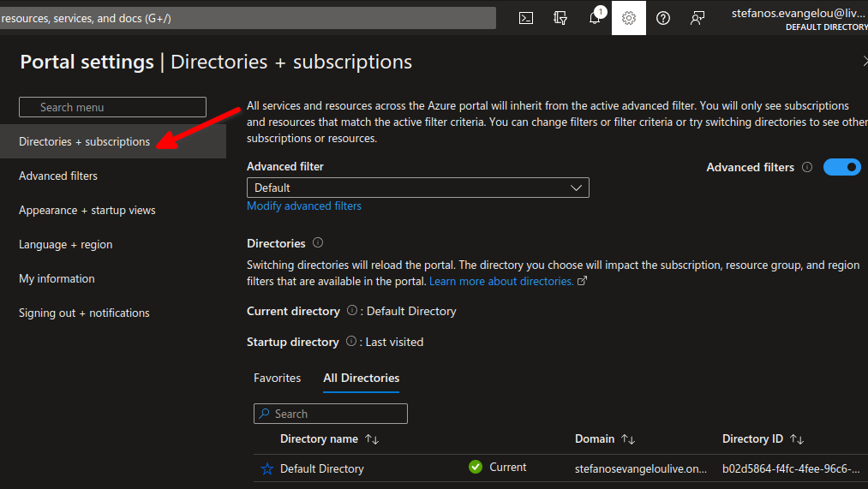
Task: Sort by Directory name arrows
Action: tap(372, 439)
